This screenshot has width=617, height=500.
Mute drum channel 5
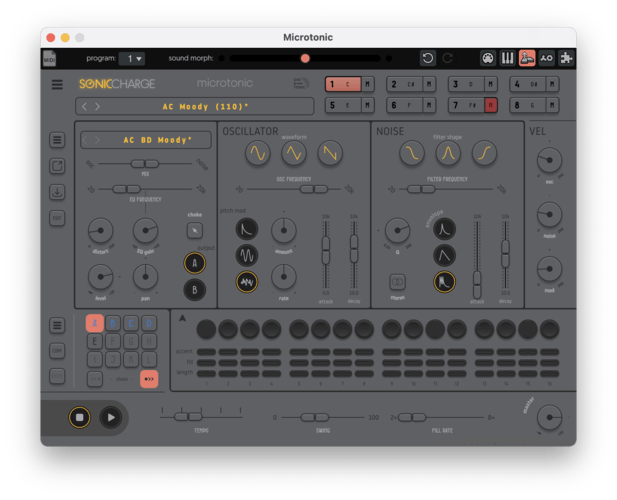[368, 105]
